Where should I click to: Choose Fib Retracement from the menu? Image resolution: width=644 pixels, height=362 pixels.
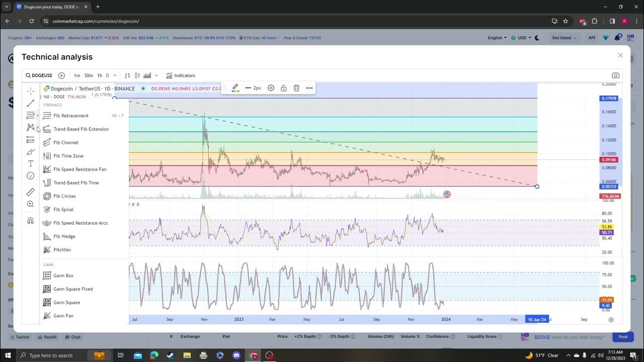(71, 116)
